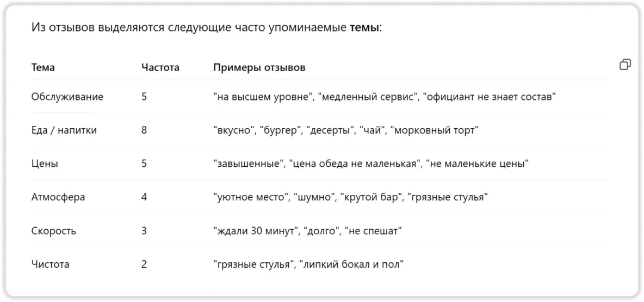
Task: Click frequency value 4 in Атмосфера row
Action: (x=144, y=197)
